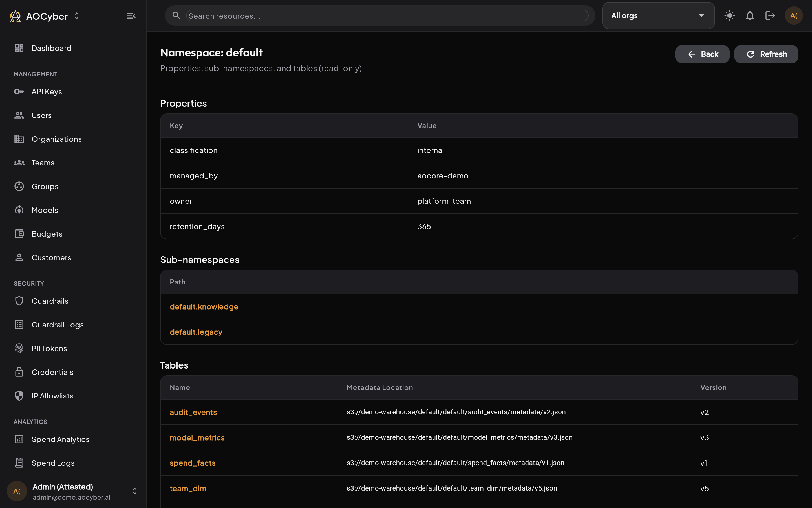Click the 'platform-team' owner value

[x=444, y=201]
